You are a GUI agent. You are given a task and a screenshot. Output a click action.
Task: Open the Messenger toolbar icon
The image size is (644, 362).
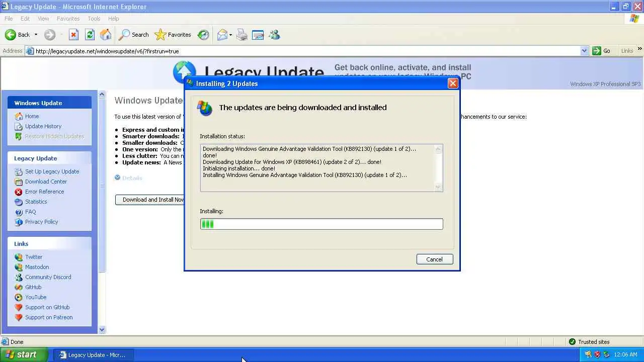coord(274,35)
